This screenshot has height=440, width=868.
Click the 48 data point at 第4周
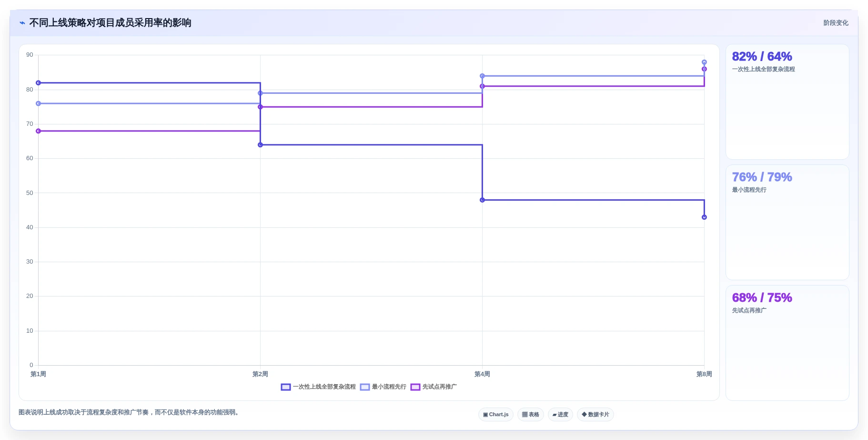tap(482, 200)
